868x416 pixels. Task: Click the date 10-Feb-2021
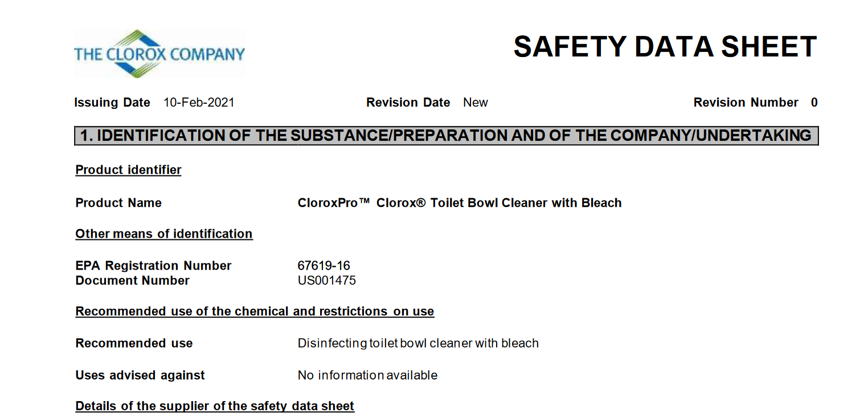pyautogui.click(x=199, y=103)
